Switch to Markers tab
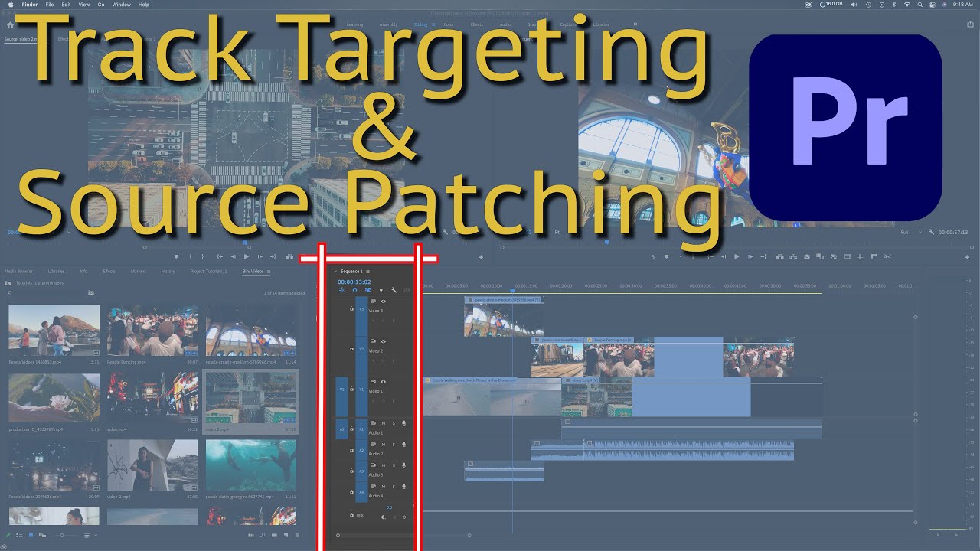This screenshot has height=551, width=980. [138, 271]
